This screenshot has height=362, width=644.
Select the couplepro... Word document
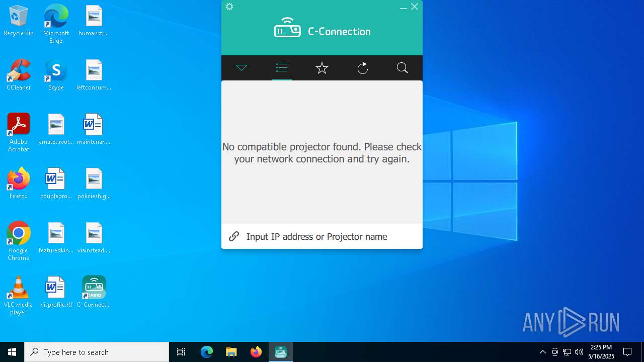[x=56, y=184]
